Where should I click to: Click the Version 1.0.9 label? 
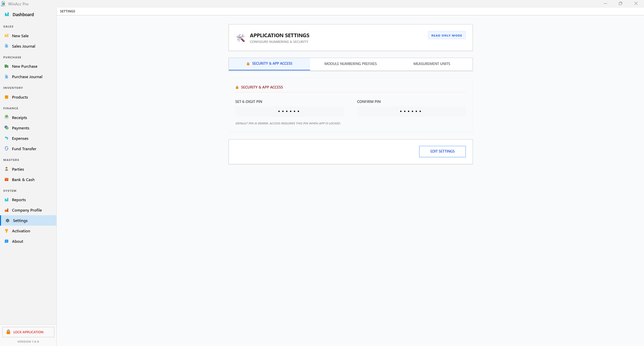28,342
